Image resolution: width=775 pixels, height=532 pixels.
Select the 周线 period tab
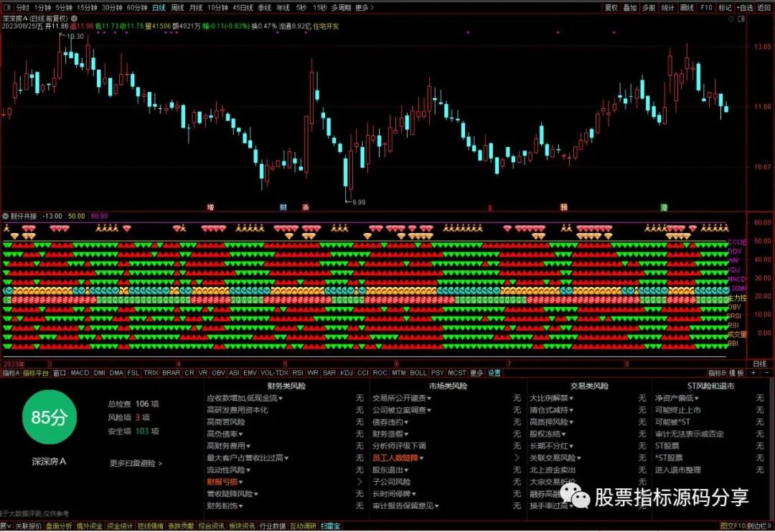tap(177, 8)
